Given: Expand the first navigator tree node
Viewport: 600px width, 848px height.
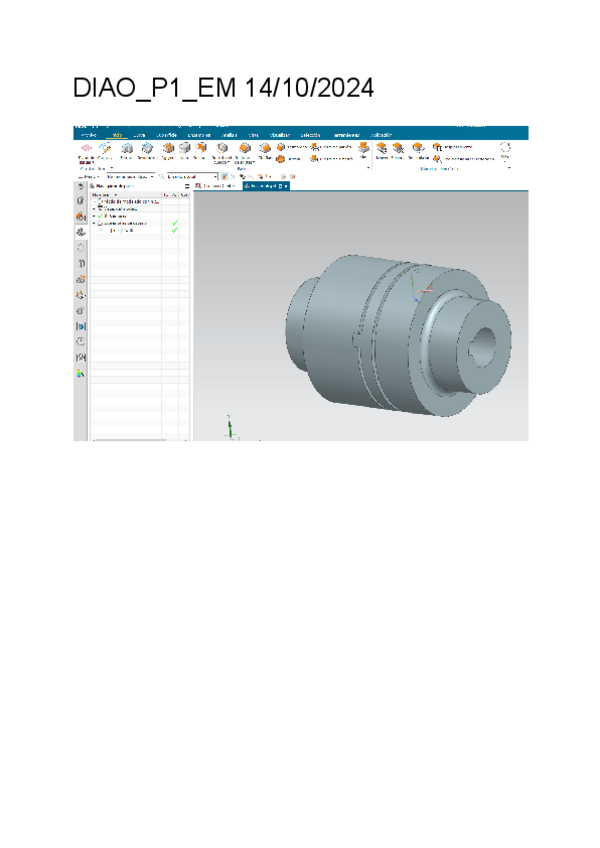Looking at the screenshot, I should [x=94, y=201].
